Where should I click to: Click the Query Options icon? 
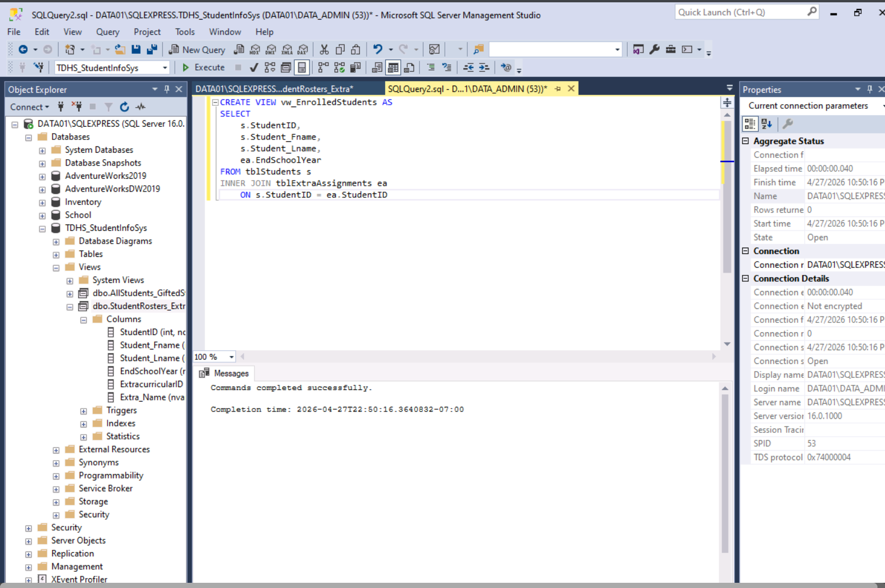286,68
